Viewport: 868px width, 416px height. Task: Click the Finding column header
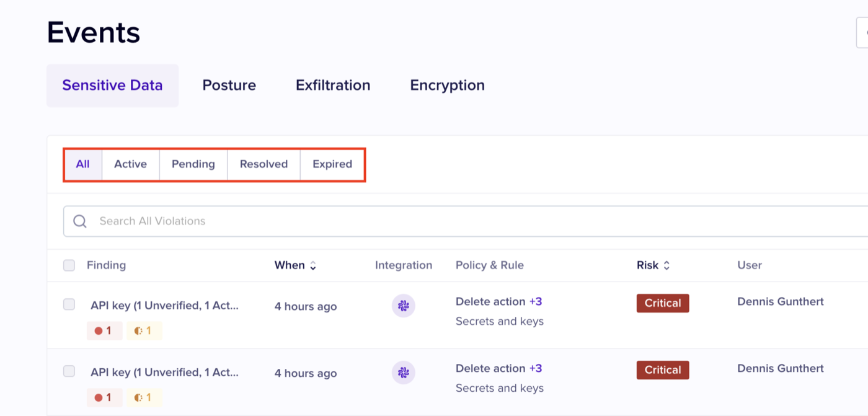click(106, 265)
